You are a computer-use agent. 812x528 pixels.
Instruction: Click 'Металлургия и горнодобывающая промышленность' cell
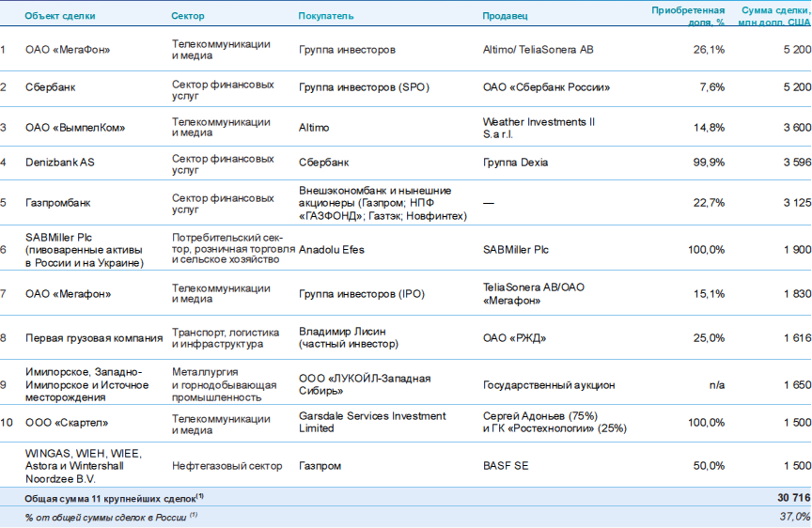pos(225,385)
